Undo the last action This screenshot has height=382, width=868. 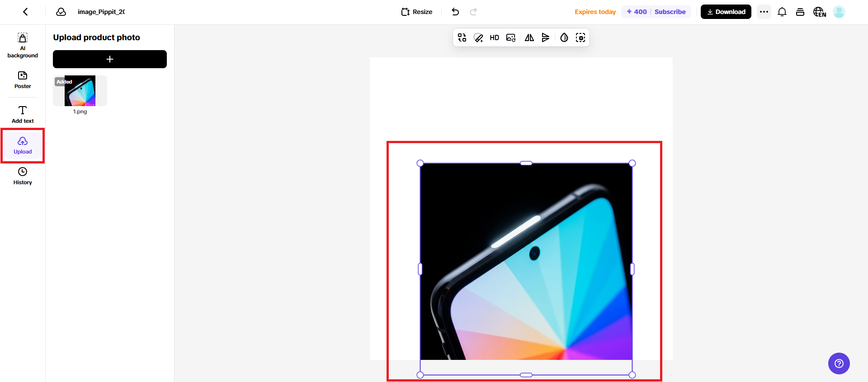pos(455,12)
